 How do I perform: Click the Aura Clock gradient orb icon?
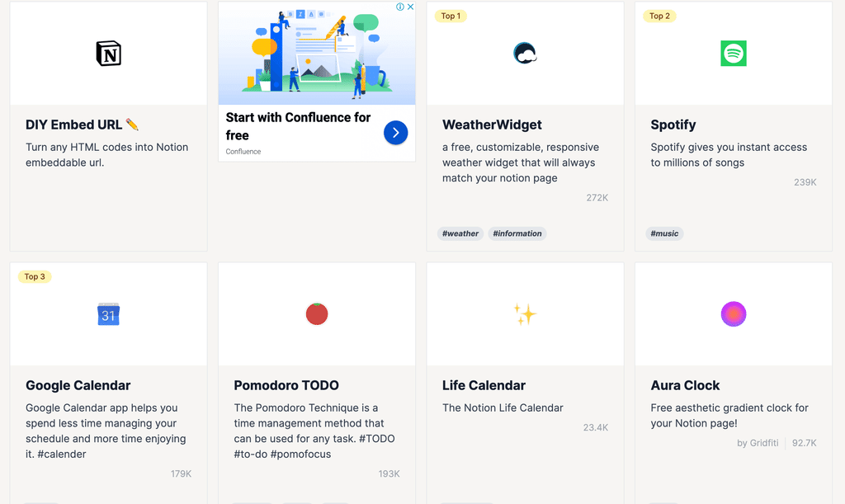734,314
